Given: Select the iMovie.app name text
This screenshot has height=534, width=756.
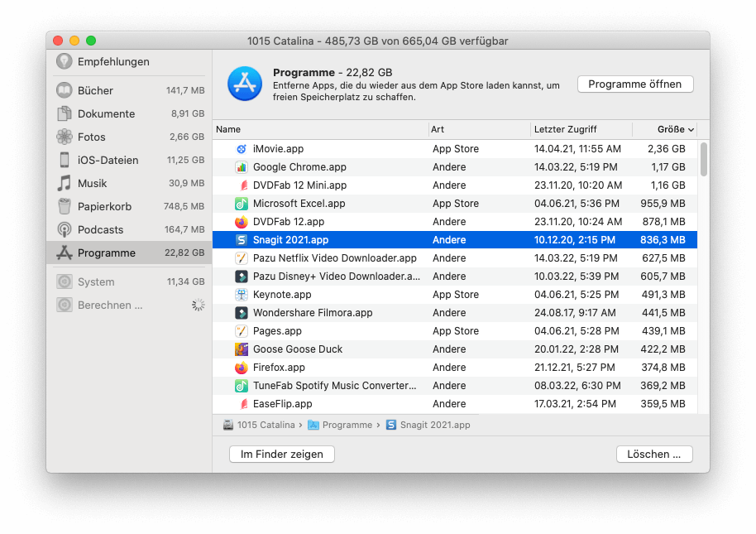Looking at the screenshot, I should 278,148.
